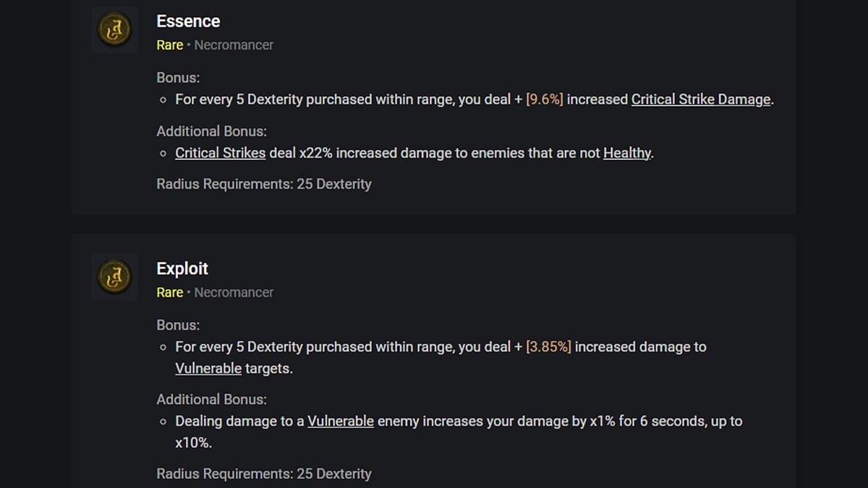Click the Additional Bonus heading under Exploit
This screenshot has height=488, width=868.
click(211, 399)
